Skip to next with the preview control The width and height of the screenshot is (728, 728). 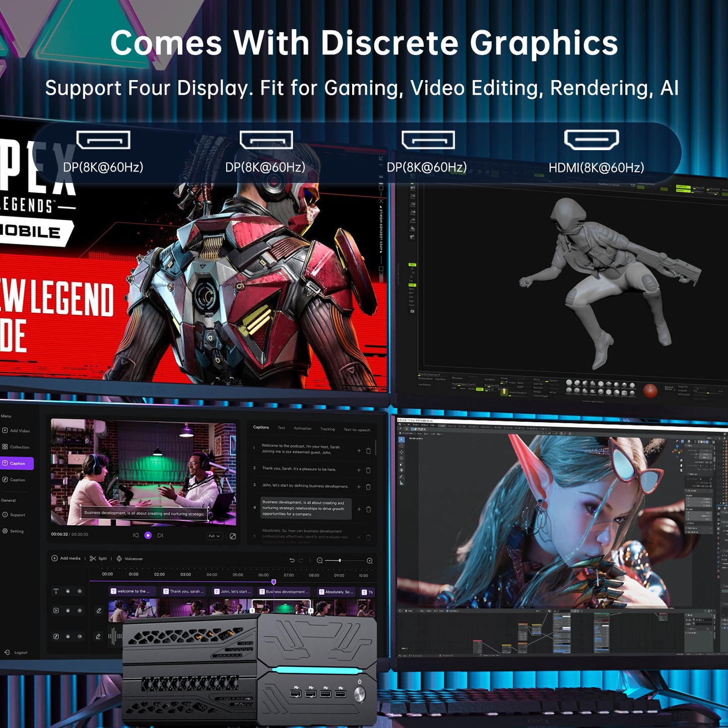(160, 535)
